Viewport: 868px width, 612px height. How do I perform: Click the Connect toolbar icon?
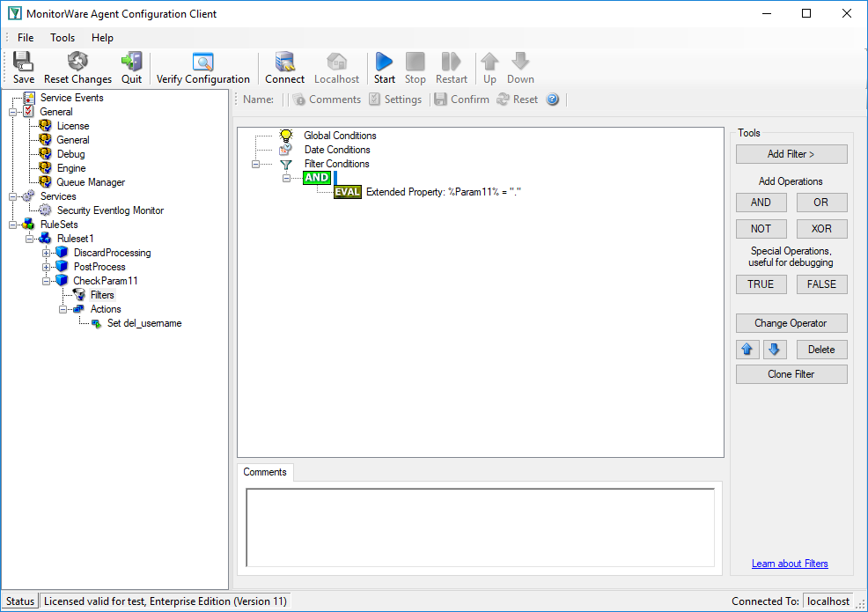284,68
